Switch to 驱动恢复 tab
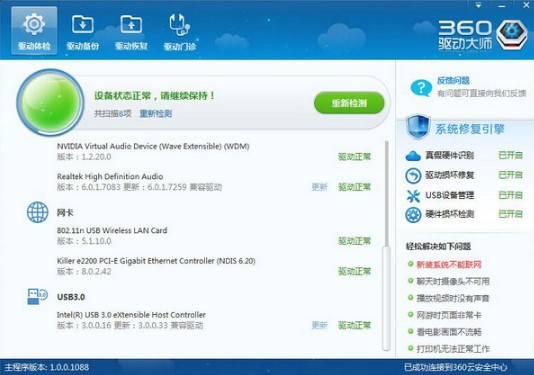Image resolution: width=534 pixels, height=375 pixels. click(131, 32)
